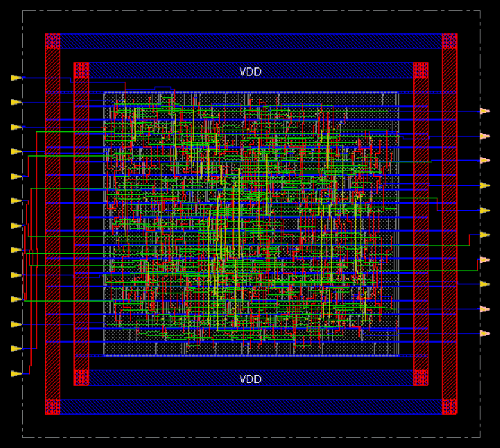Image resolution: width=500 pixels, height=448 pixels.
Task: Select the fourth right-edge pin from bottom
Action: point(485,260)
